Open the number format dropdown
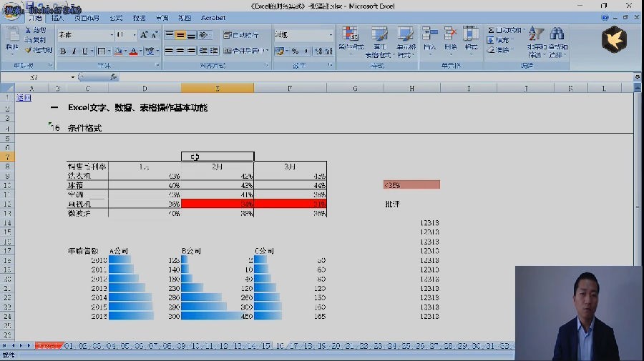Screen dimensions: 644x361 (330, 35)
